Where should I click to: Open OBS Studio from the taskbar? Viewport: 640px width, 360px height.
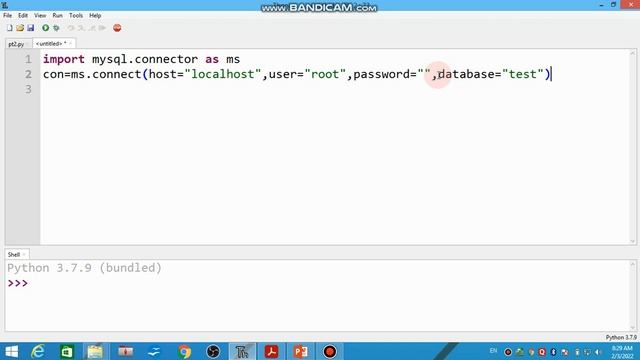(213, 351)
